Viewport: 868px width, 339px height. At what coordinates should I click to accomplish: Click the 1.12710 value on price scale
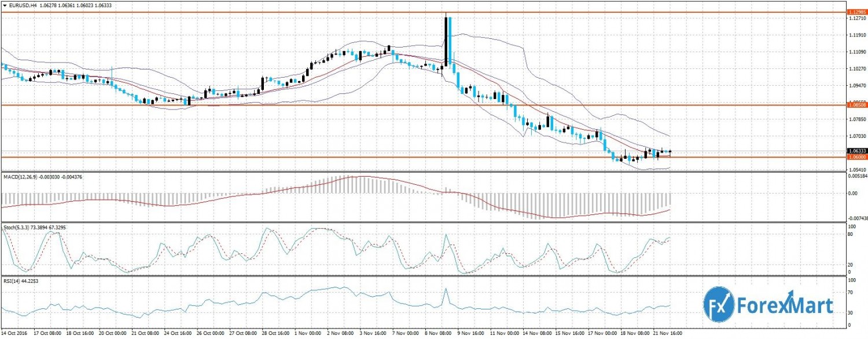point(856,19)
